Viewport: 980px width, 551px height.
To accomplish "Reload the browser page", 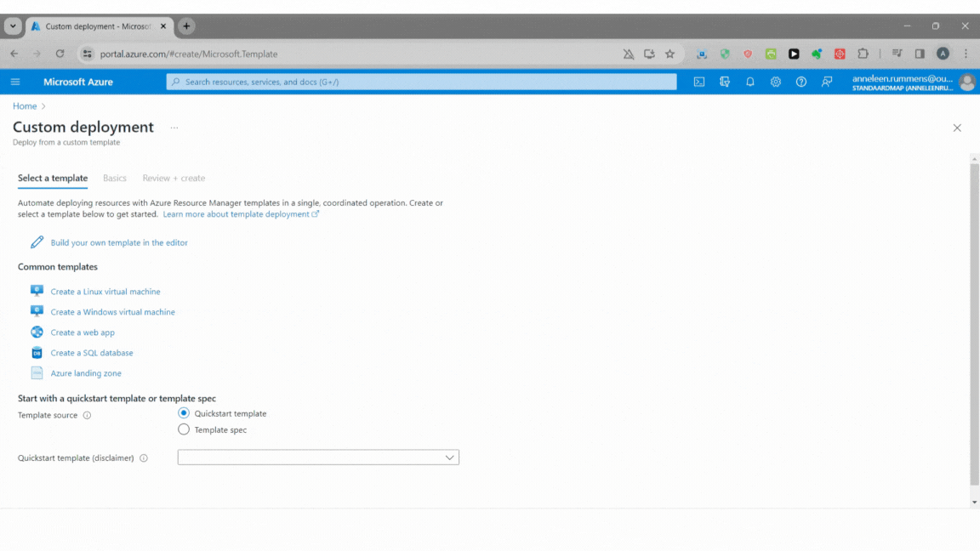I will coord(60,54).
